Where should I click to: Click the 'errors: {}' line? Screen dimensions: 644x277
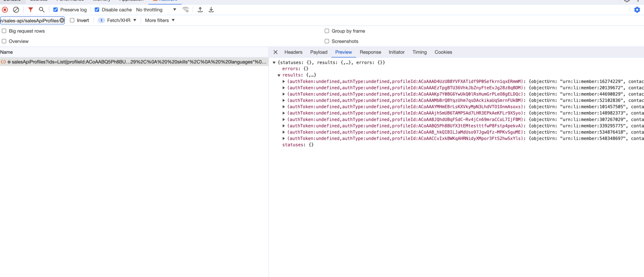tap(295, 69)
